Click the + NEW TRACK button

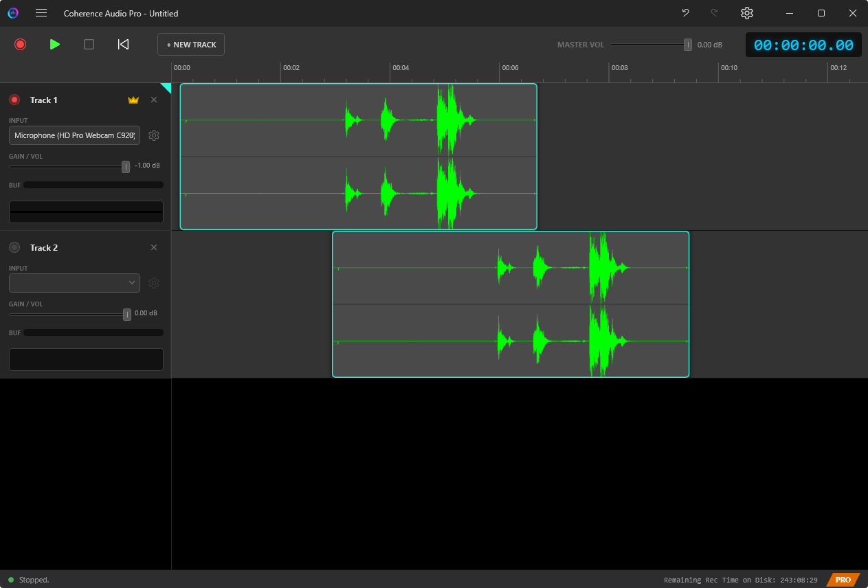(191, 45)
